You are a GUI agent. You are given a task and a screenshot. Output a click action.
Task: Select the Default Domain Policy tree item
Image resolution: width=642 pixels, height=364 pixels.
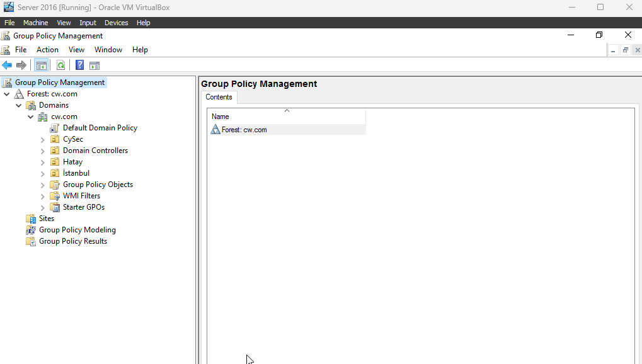point(100,128)
